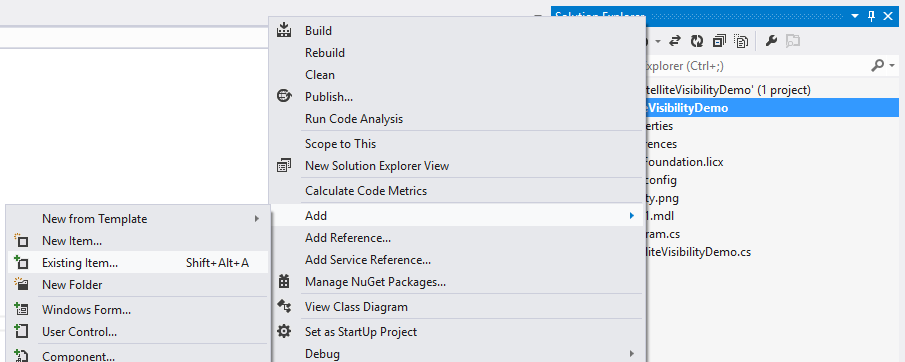The width and height of the screenshot is (905, 362).
Task: Click the New Item icon in submenu
Action: point(21,240)
